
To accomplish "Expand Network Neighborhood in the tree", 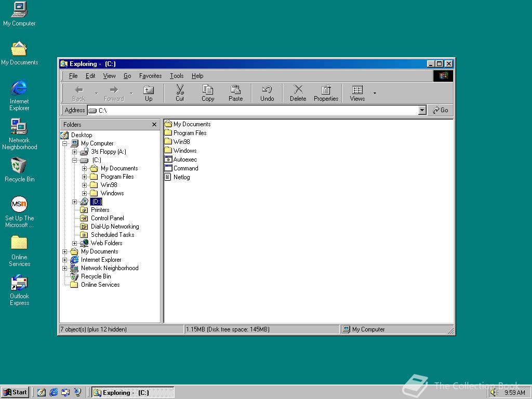I will pos(65,269).
